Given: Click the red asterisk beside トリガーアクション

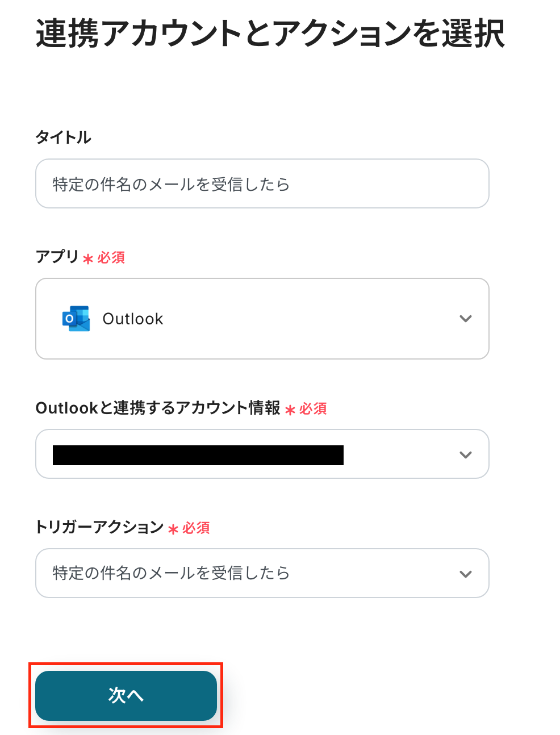Looking at the screenshot, I should pos(173,529).
